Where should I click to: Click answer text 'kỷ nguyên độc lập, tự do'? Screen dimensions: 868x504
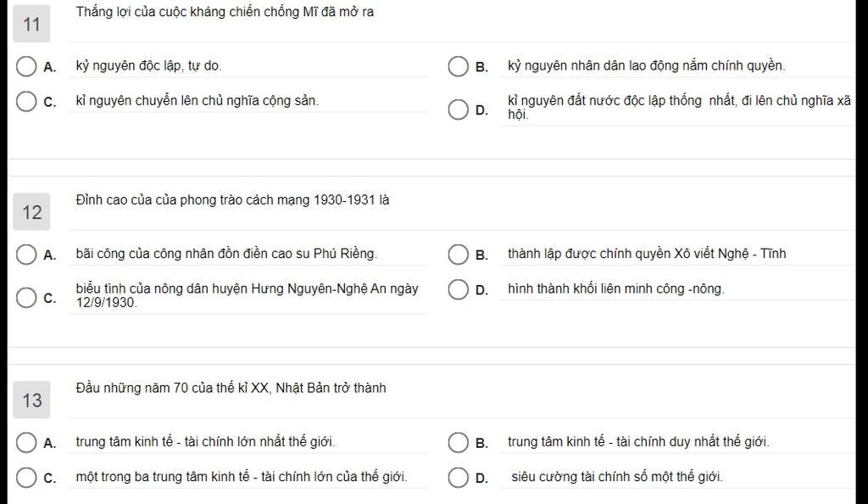coord(148,66)
